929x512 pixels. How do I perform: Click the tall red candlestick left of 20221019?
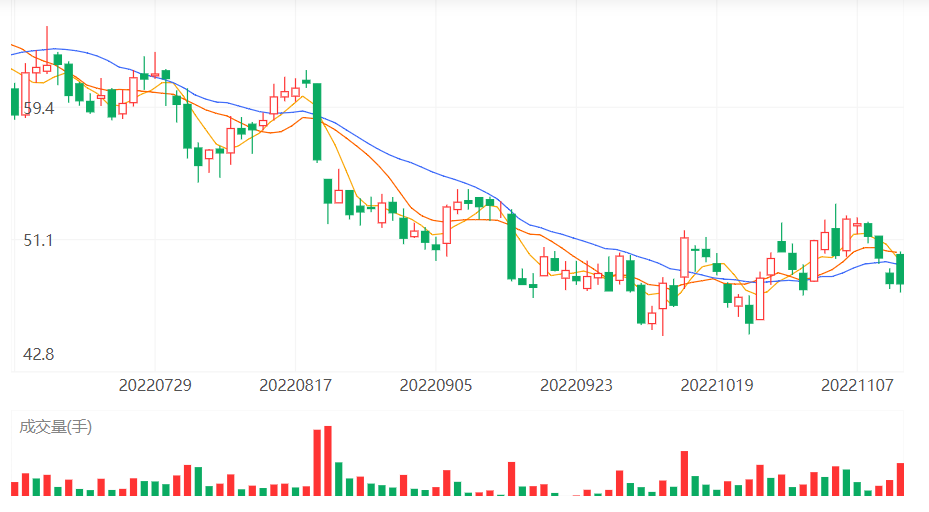tap(684, 256)
